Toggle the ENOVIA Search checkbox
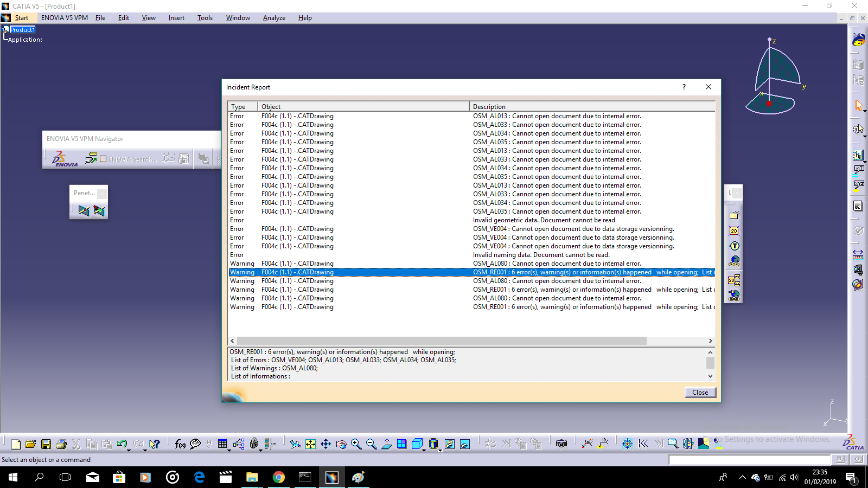The width and height of the screenshot is (868, 488). [103, 159]
